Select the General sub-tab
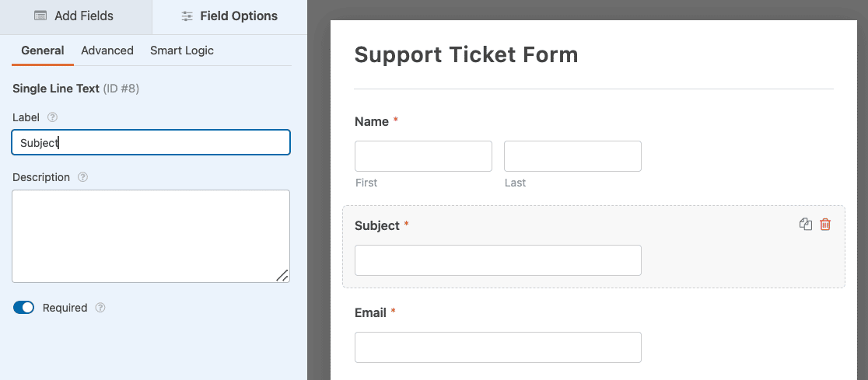This screenshot has width=868, height=380. [43, 51]
